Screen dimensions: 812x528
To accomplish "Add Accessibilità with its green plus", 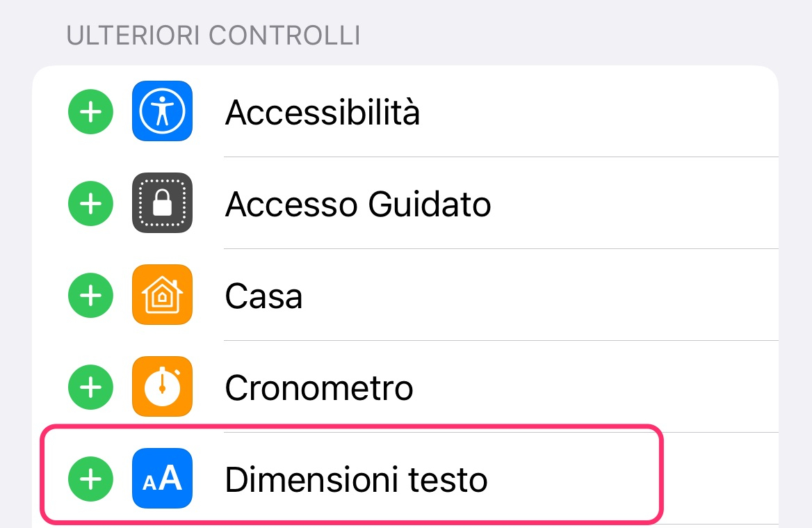I will coord(90,111).
